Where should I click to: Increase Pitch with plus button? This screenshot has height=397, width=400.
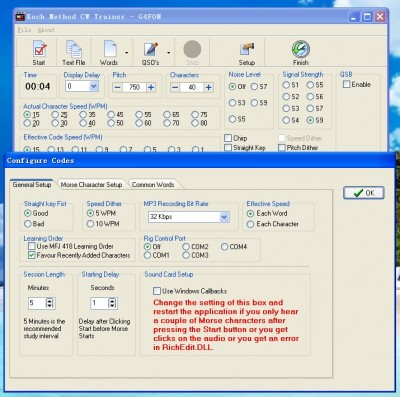coord(151,88)
